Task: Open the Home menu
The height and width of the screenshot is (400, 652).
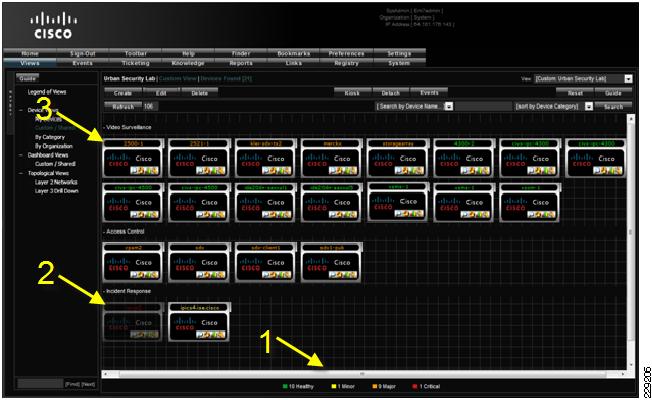Action: [30, 53]
